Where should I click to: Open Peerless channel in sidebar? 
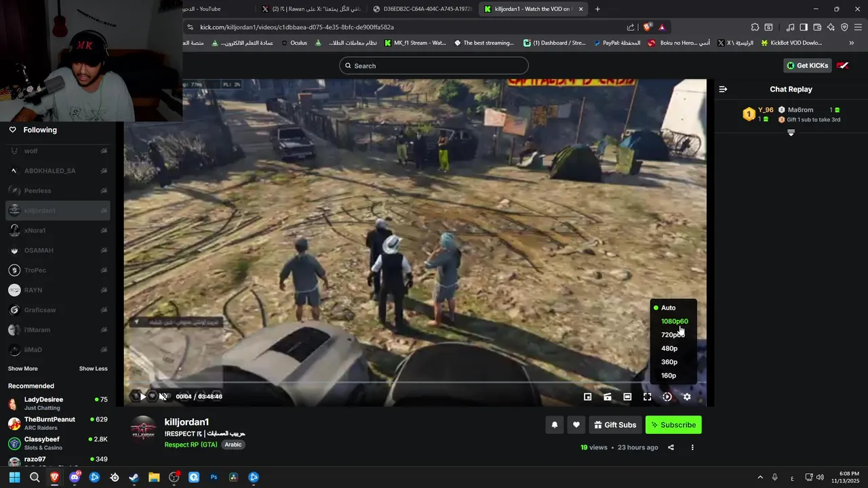58,190
